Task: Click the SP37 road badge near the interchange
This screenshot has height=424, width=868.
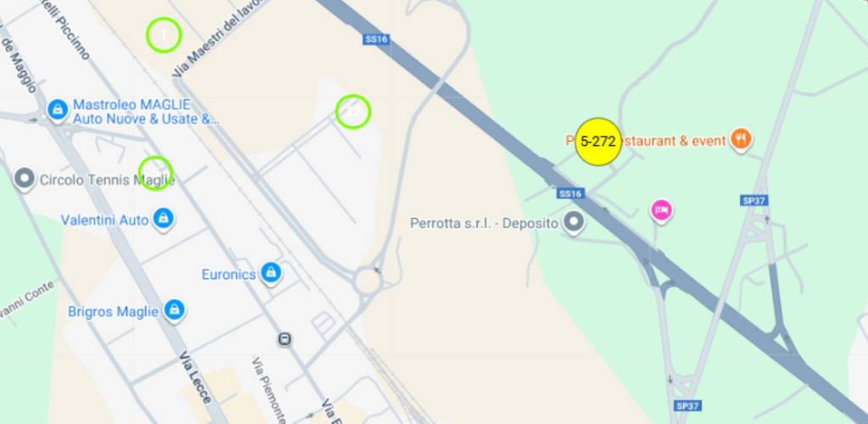Action: click(x=754, y=200)
